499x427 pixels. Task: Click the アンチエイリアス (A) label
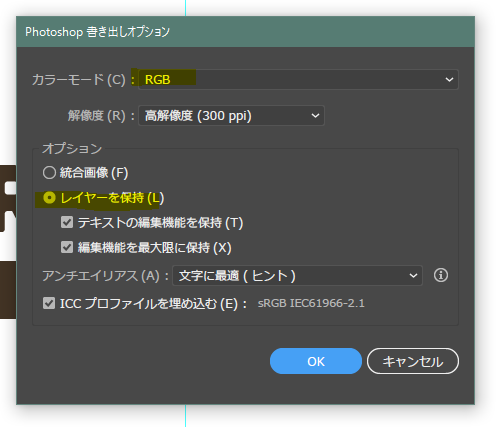(101, 276)
